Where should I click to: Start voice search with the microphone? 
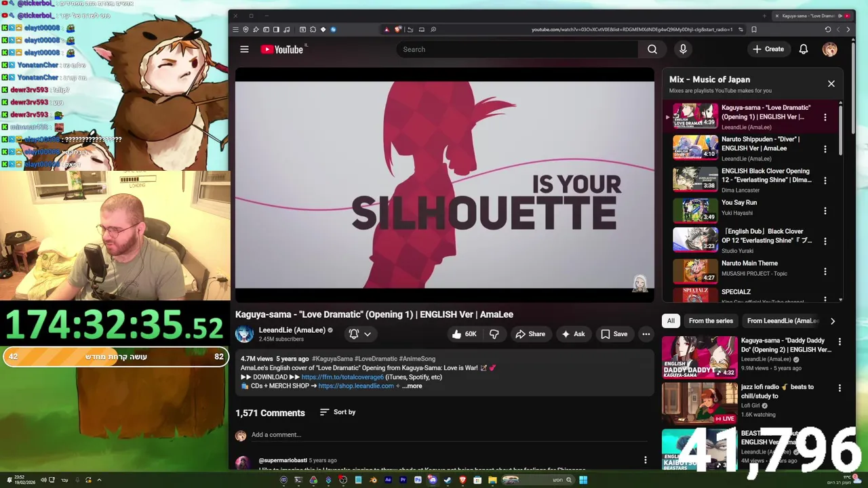(683, 49)
